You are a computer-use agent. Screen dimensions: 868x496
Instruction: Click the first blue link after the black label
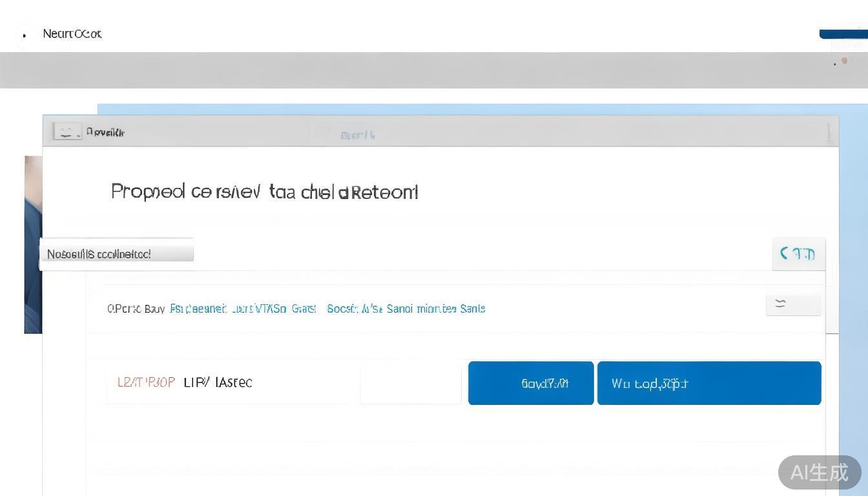(x=198, y=309)
